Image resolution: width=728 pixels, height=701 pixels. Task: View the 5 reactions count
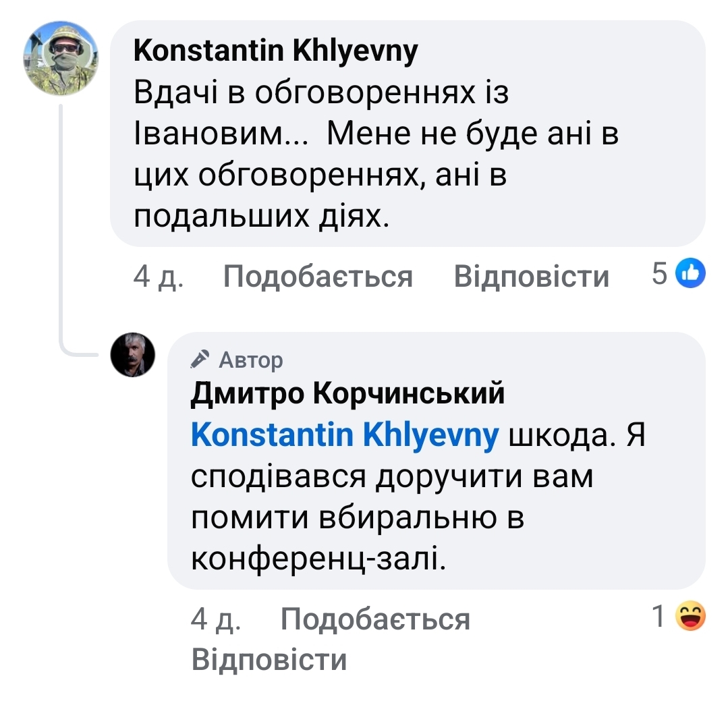pyautogui.click(x=660, y=275)
